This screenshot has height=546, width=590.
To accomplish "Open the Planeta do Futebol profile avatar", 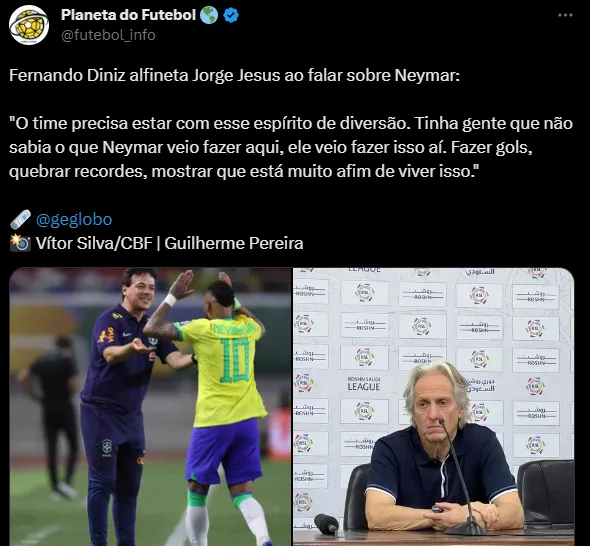I will click(x=29, y=25).
